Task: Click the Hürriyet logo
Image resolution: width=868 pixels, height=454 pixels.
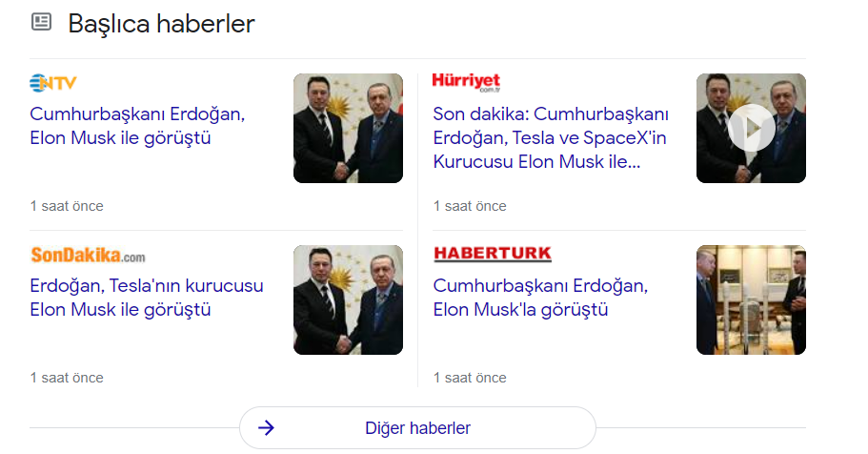Action: click(x=466, y=82)
